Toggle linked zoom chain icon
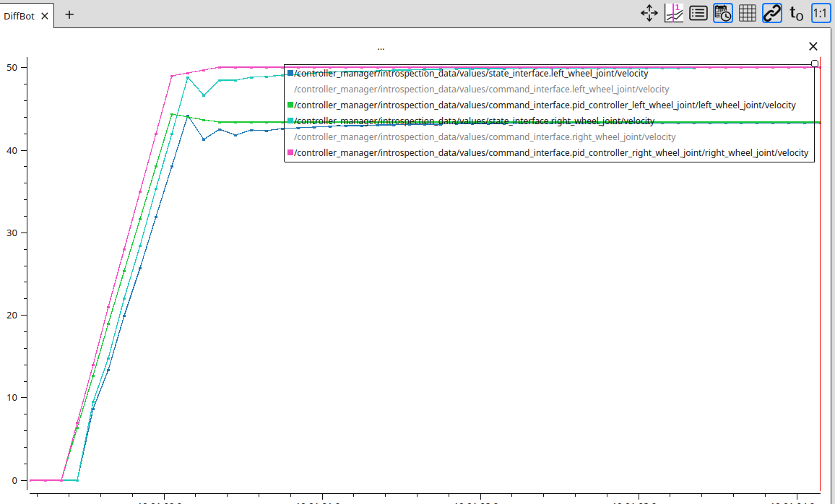 point(771,13)
